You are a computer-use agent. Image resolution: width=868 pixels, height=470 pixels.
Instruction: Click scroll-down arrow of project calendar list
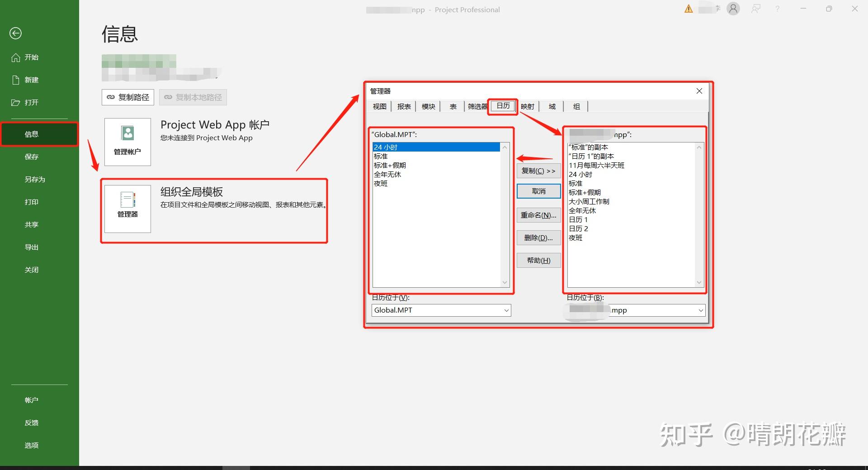coord(699,283)
